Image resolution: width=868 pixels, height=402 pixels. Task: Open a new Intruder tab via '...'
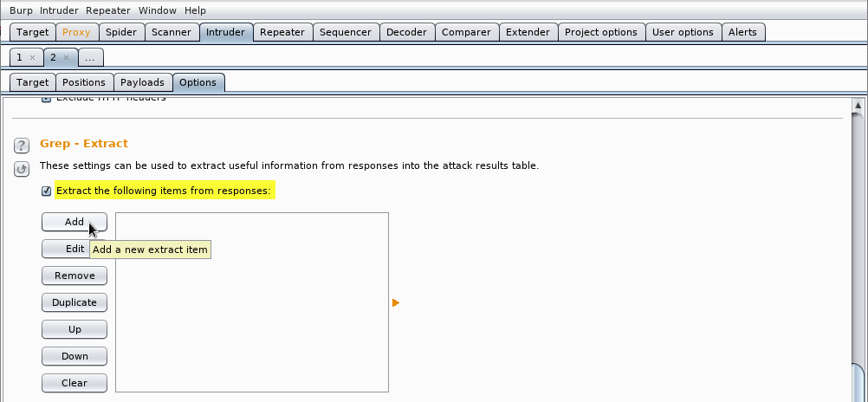tap(90, 57)
